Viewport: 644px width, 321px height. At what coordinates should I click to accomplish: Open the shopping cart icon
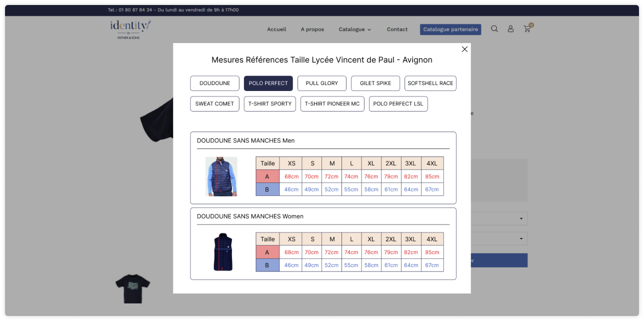click(x=527, y=29)
